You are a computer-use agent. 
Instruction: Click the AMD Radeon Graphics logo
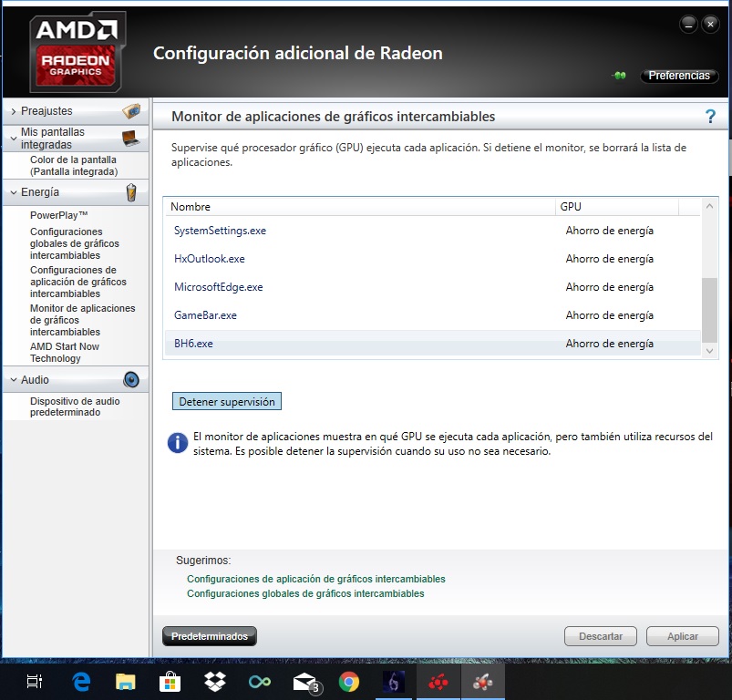coord(77,52)
